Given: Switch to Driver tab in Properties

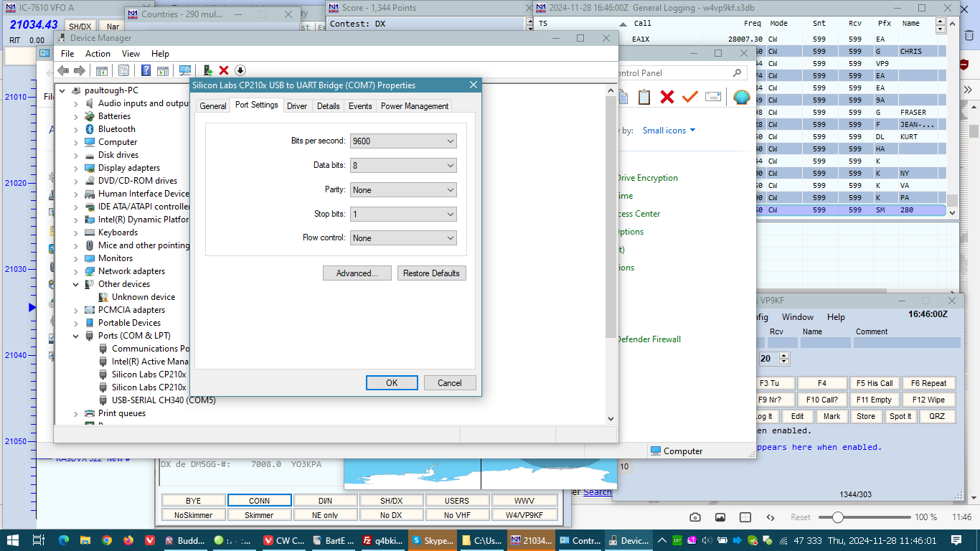Looking at the screenshot, I should (297, 106).
